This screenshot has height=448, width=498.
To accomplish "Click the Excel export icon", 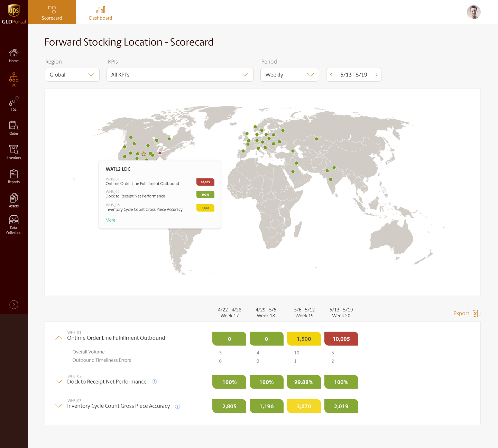I will point(477,313).
